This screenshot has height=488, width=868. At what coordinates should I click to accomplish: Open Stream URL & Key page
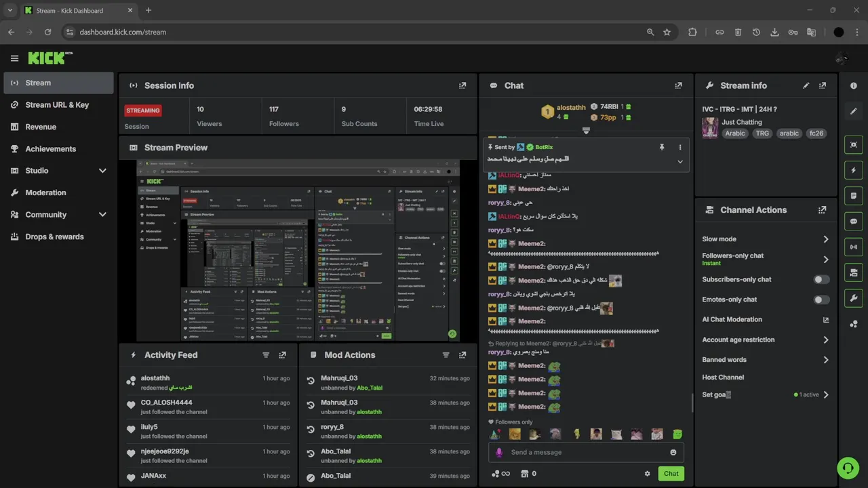pyautogui.click(x=57, y=105)
